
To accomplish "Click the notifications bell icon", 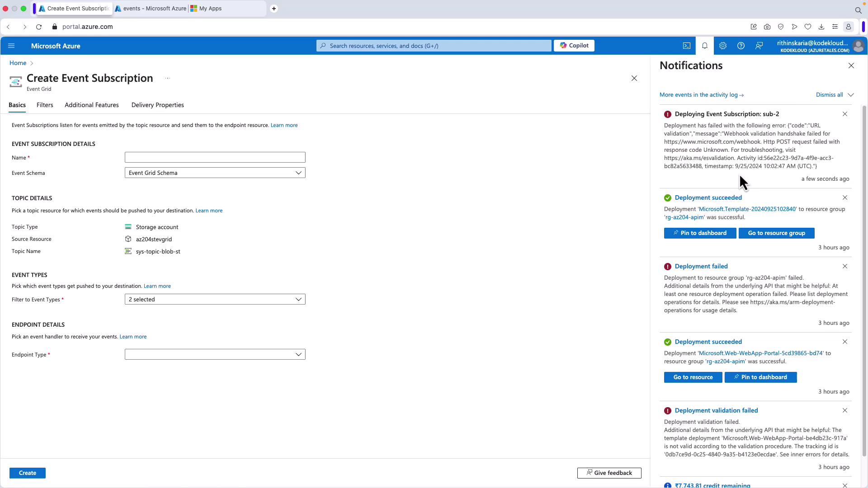I will [x=704, y=46].
